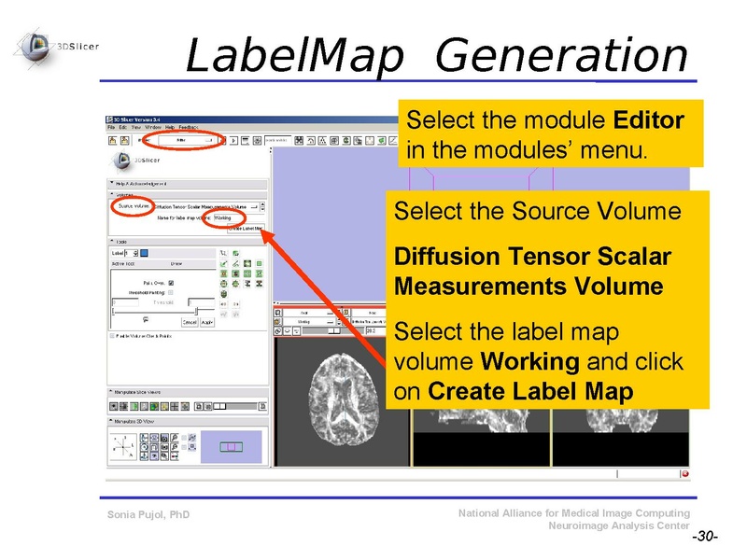Toggle the Threshold Painting checkbox
Image resolution: width=747 pixels, height=560 pixels.
(x=170, y=293)
